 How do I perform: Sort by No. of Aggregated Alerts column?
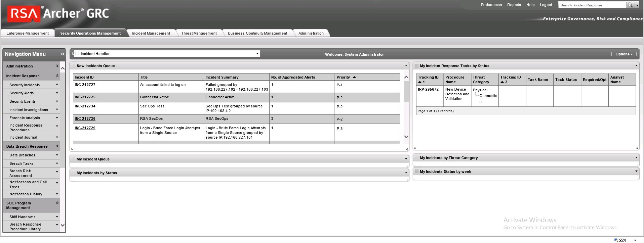tap(293, 77)
